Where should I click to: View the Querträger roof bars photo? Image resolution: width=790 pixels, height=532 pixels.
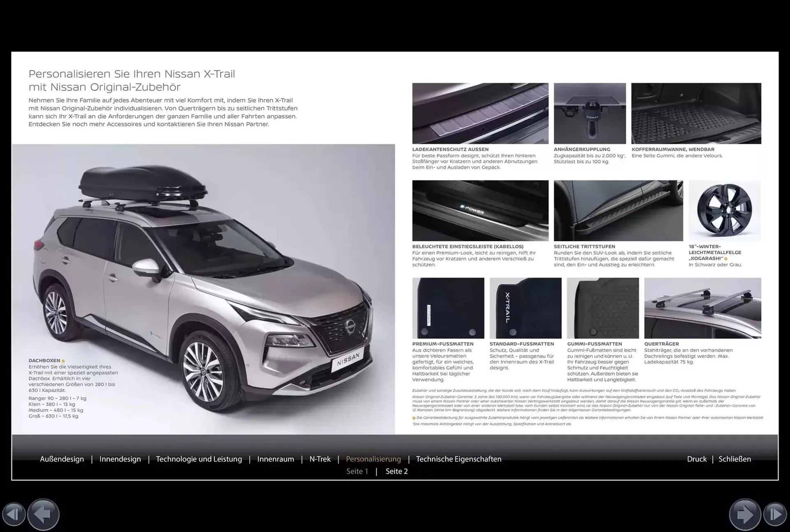[703, 308]
